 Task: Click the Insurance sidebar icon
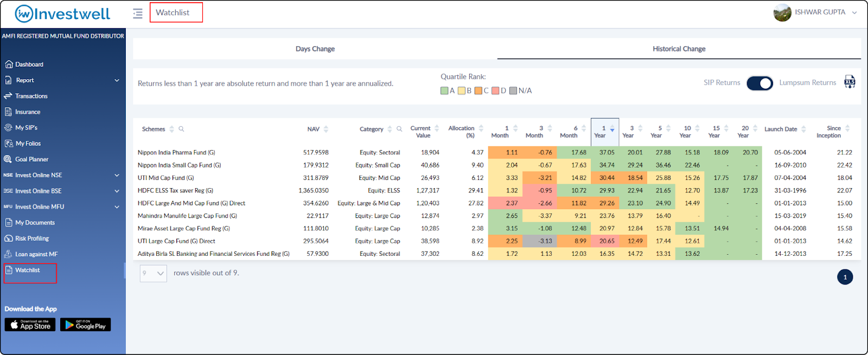[8, 112]
